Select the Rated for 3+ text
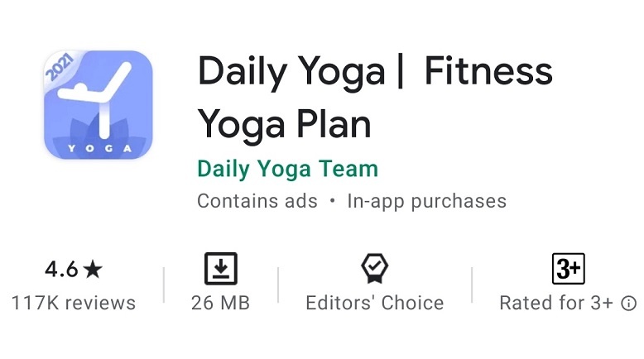This screenshot has height=359, width=644. 556,304
